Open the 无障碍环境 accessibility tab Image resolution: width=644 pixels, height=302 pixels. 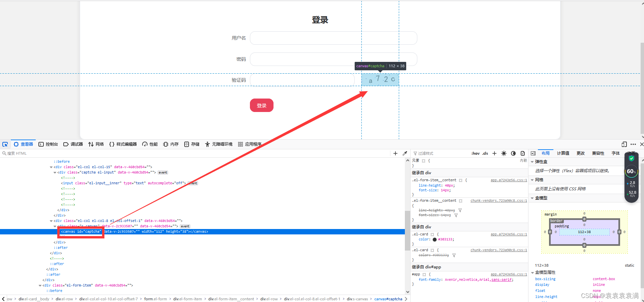[219, 144]
